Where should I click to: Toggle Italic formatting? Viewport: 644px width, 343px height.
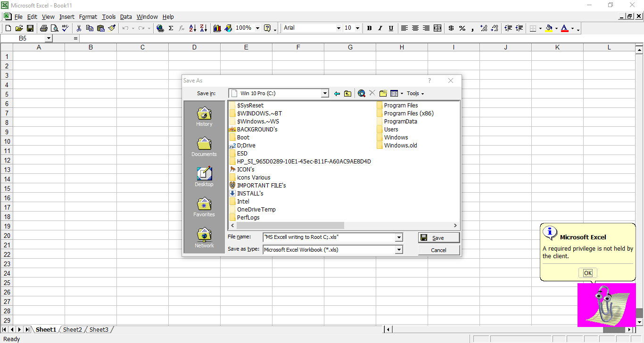[380, 28]
